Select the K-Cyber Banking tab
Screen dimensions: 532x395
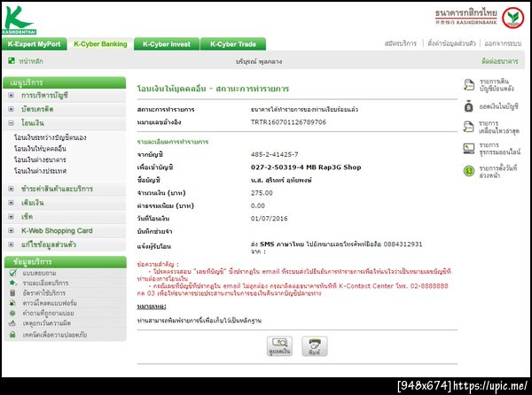coord(100,44)
